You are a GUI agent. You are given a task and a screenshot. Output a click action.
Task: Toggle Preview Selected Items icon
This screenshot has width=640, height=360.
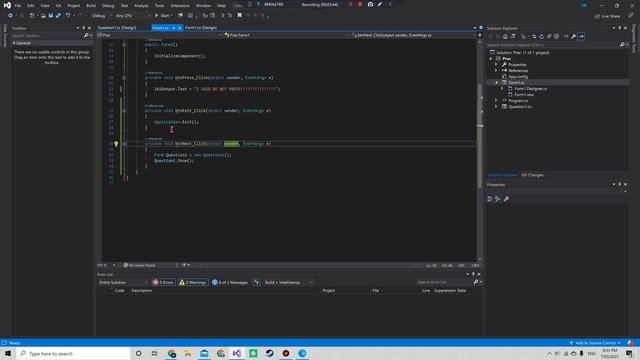point(581,36)
